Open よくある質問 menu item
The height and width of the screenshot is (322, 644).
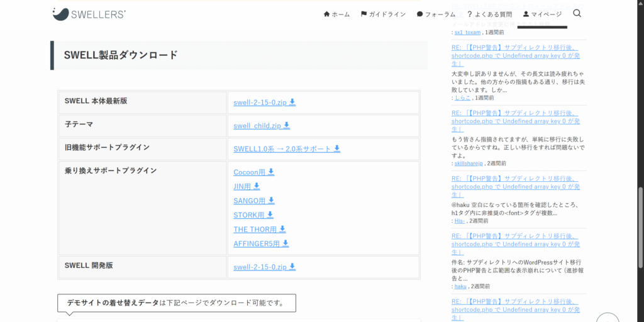(x=489, y=14)
